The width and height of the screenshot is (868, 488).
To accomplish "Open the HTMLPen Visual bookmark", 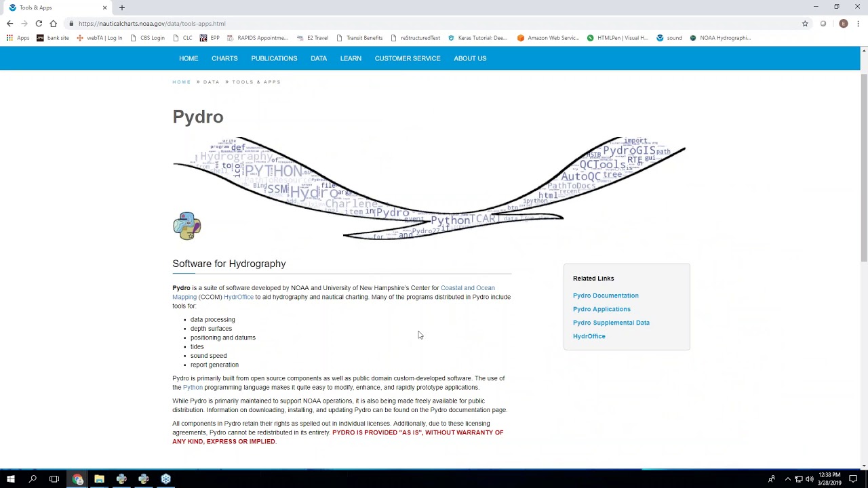I will 618,38.
